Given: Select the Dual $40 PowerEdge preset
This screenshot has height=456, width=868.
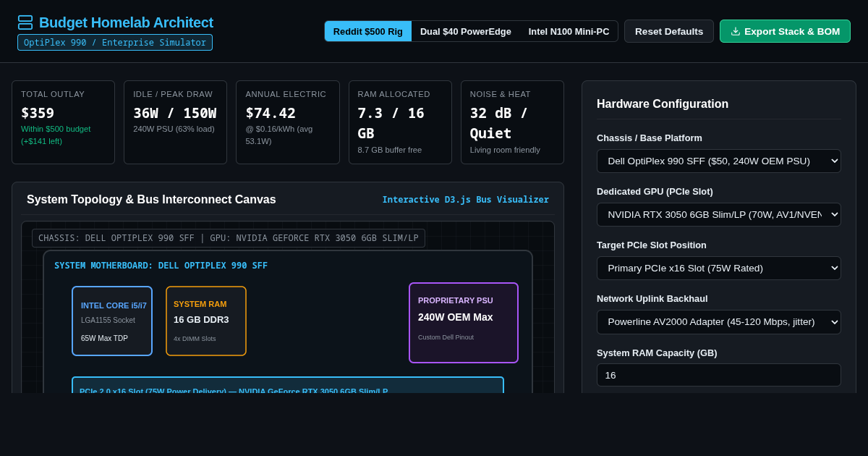Looking at the screenshot, I should click(466, 31).
